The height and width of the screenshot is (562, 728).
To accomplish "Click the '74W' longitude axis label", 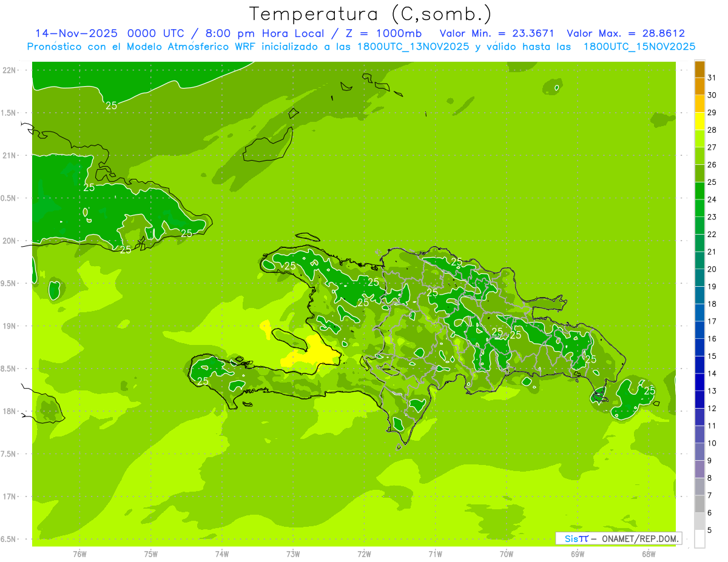I will (222, 554).
